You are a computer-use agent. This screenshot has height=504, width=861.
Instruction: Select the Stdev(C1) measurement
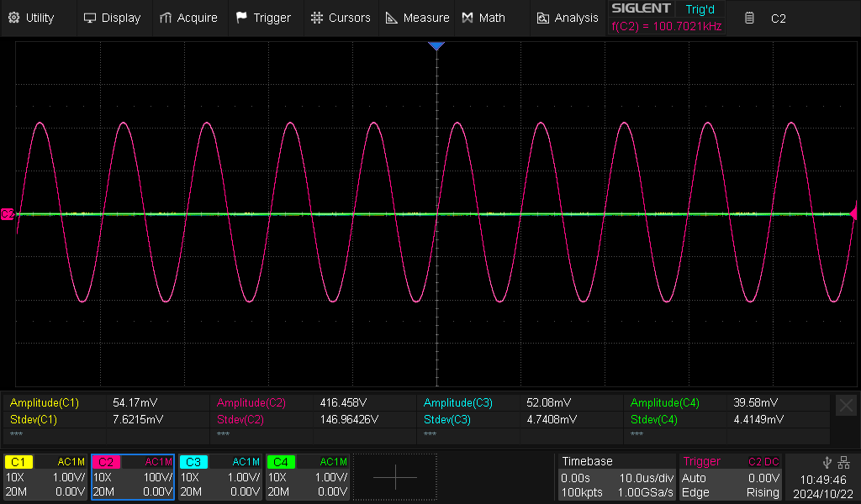click(x=34, y=419)
